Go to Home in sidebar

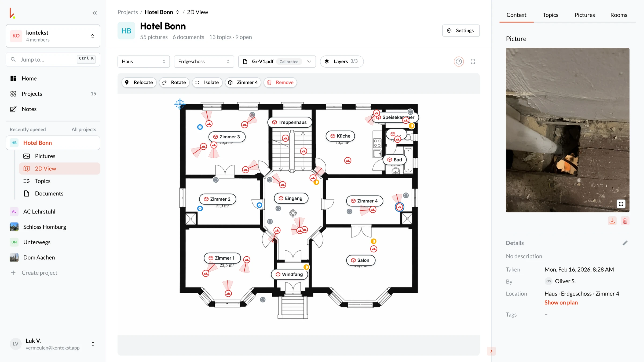pyautogui.click(x=53, y=78)
